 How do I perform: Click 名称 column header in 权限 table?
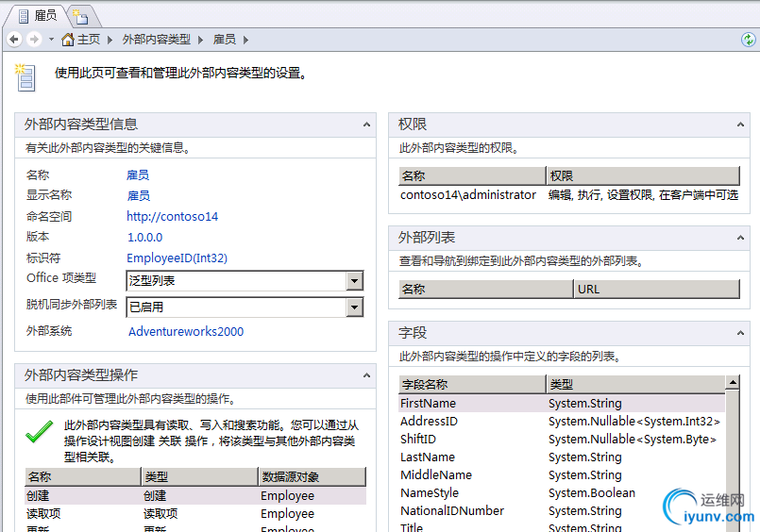(x=472, y=175)
